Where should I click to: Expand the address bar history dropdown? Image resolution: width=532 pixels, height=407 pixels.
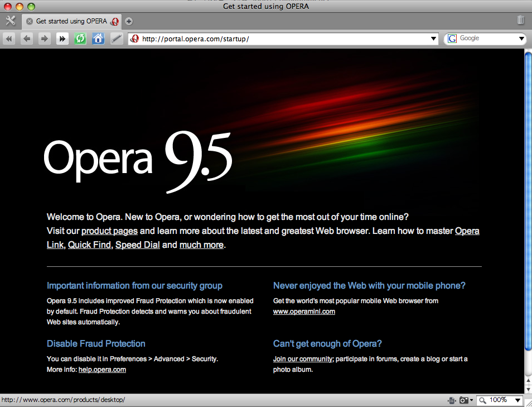coord(433,39)
